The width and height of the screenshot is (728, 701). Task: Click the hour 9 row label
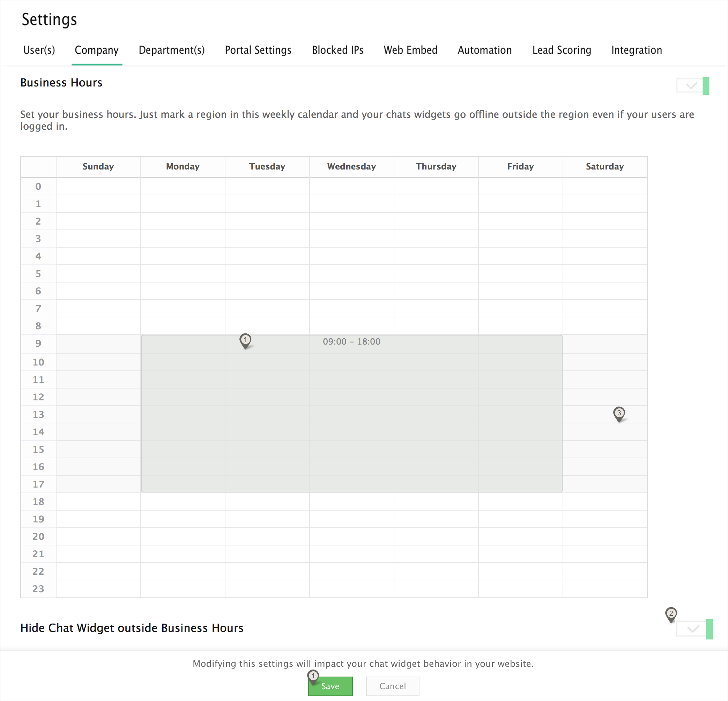click(x=38, y=343)
